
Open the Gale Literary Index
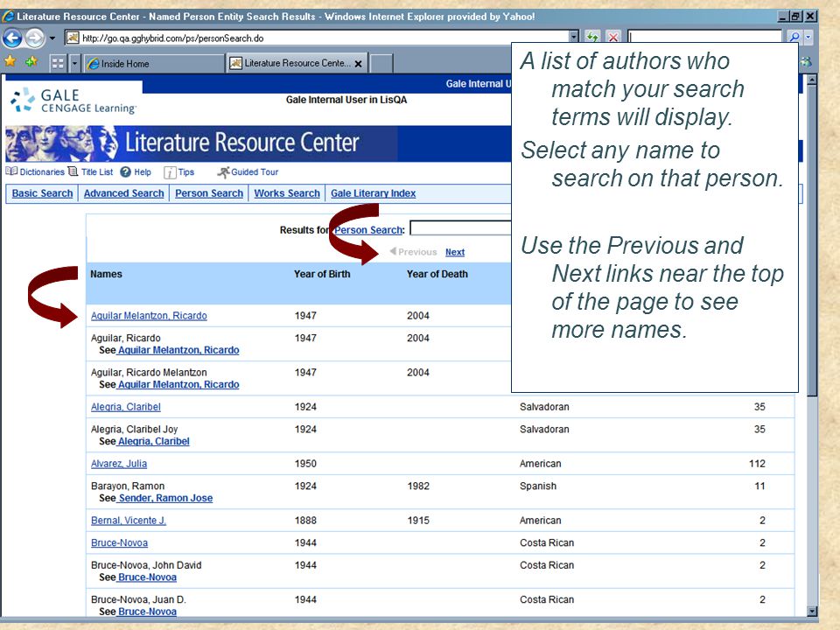click(373, 193)
